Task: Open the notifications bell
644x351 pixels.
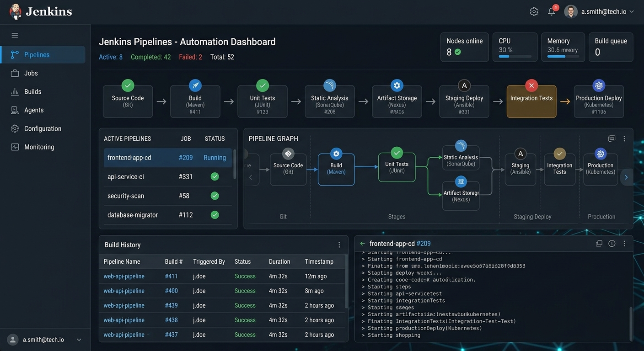Action: click(552, 12)
